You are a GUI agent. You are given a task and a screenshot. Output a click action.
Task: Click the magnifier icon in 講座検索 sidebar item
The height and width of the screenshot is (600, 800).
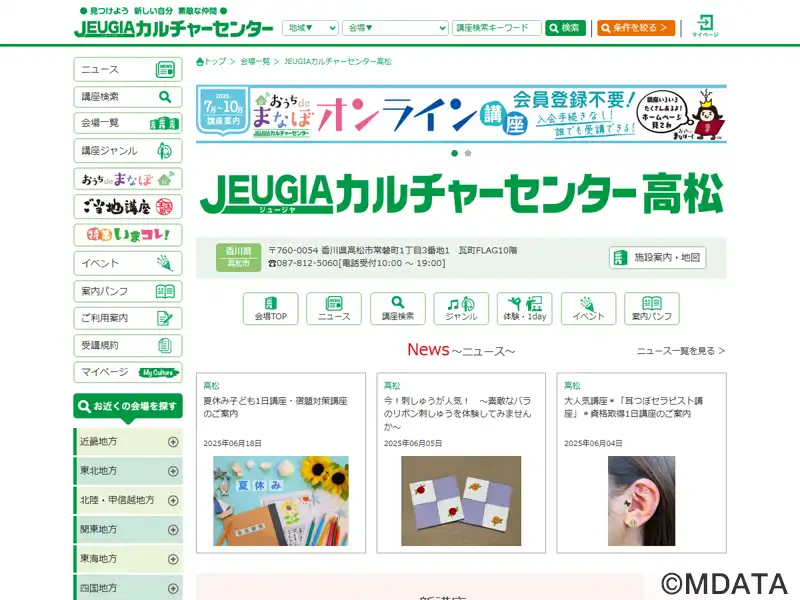165,96
